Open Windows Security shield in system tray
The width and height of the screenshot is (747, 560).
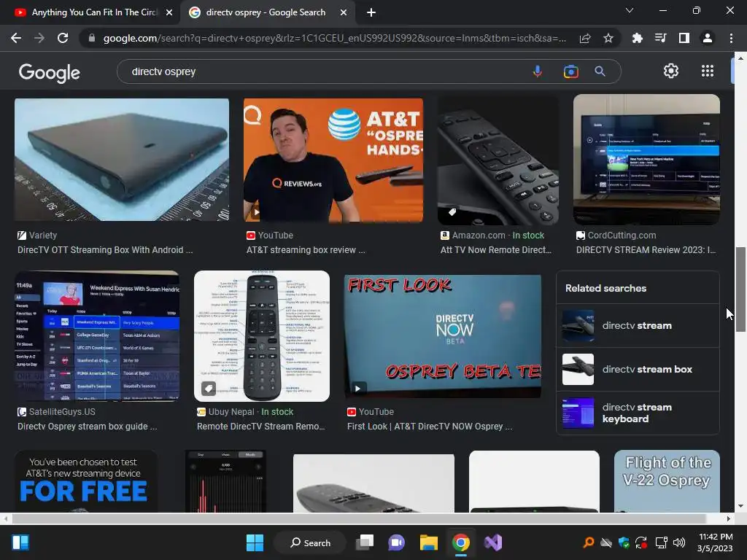(624, 542)
